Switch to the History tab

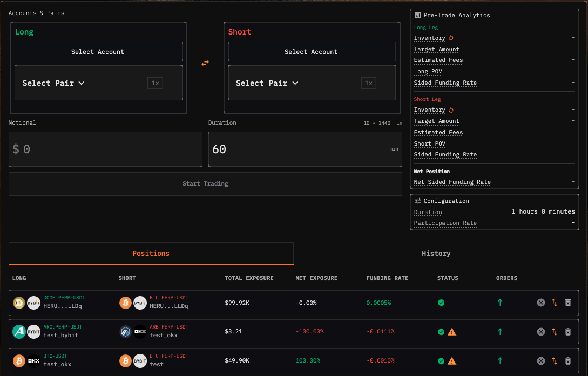click(436, 254)
